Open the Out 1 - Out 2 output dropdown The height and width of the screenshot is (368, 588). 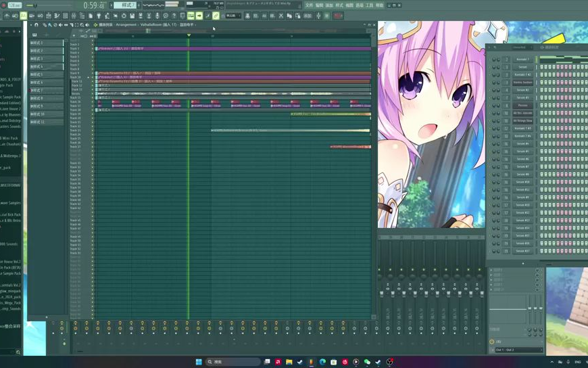[518, 350]
